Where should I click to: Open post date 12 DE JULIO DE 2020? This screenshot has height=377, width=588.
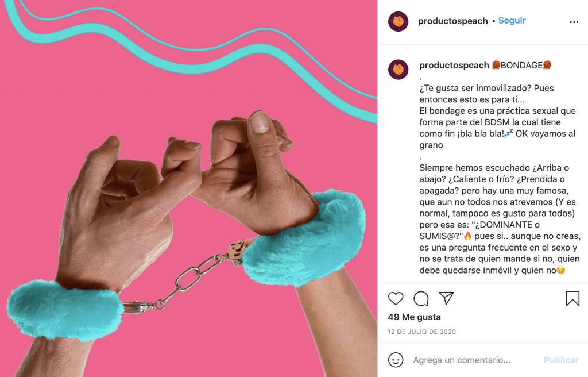(x=422, y=332)
